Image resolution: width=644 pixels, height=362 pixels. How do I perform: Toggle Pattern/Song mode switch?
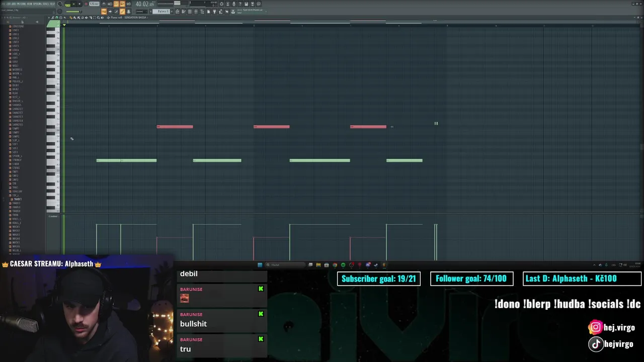pos(67,4)
